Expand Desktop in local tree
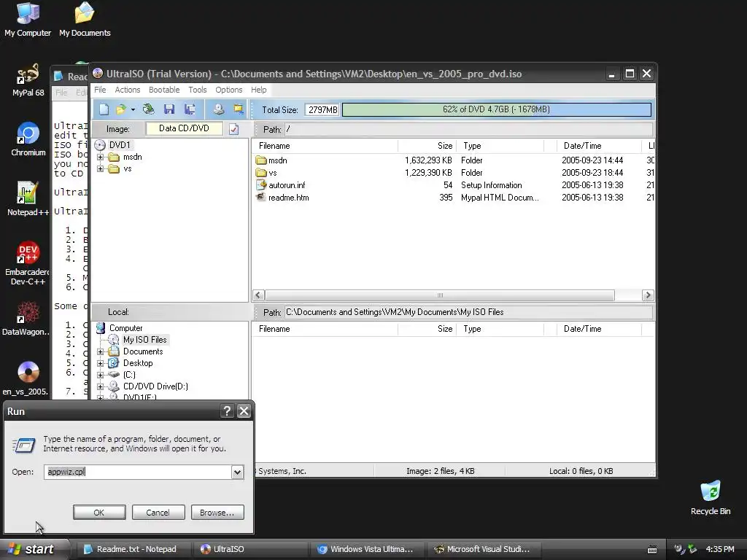The image size is (747, 560). click(x=100, y=363)
